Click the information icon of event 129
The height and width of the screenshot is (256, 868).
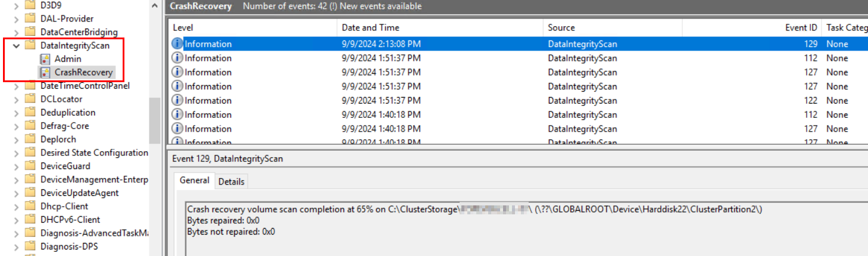point(177,44)
